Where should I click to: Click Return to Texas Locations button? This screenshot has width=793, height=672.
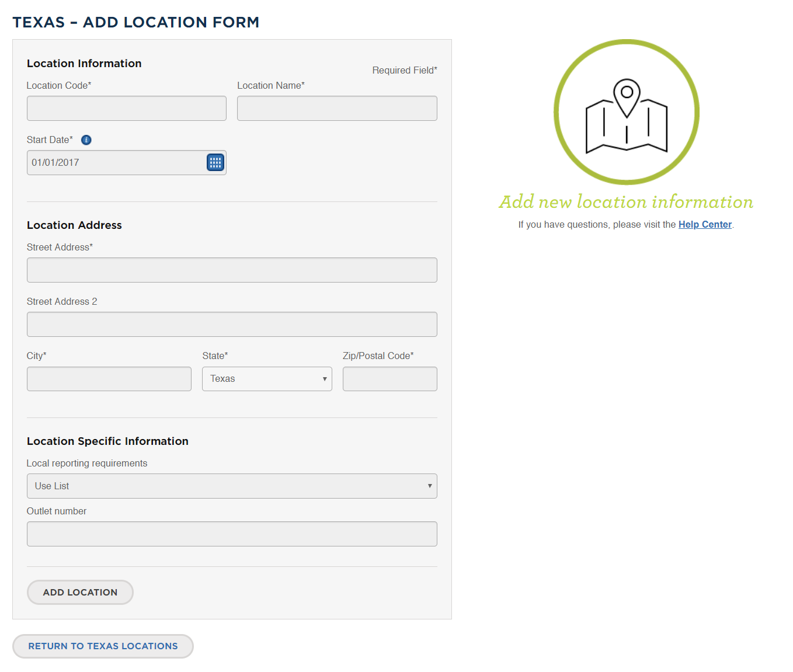[103, 646]
